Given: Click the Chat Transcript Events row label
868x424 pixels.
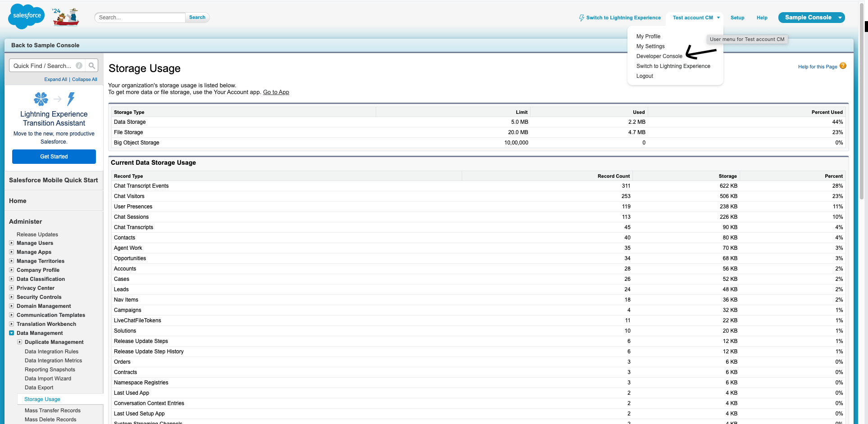Looking at the screenshot, I should 141,186.
